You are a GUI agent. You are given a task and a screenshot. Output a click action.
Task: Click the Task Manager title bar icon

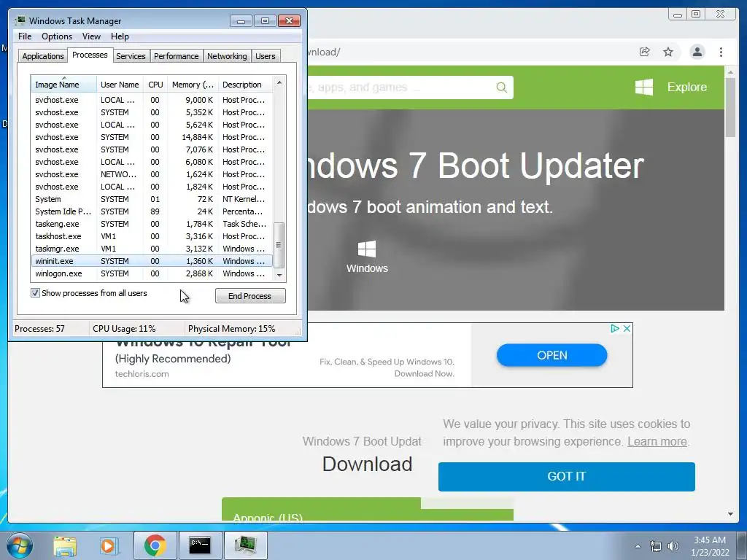[x=20, y=20]
